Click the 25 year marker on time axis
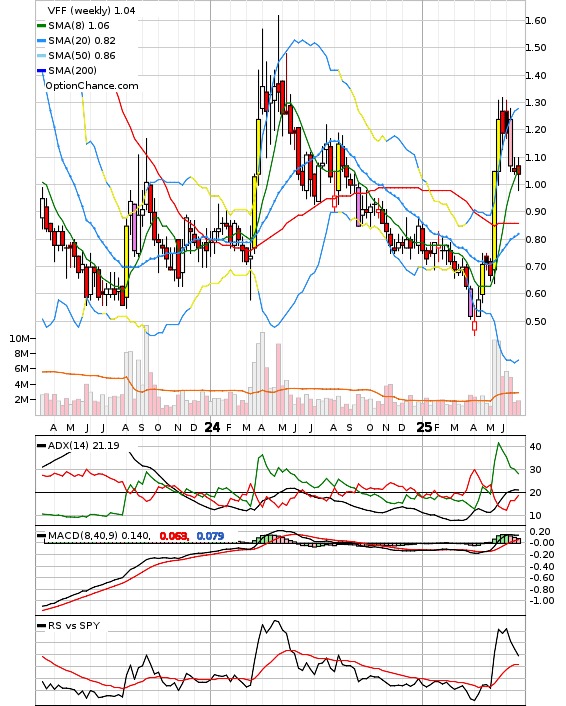Image resolution: width=566 pixels, height=706 pixels. coord(424,427)
